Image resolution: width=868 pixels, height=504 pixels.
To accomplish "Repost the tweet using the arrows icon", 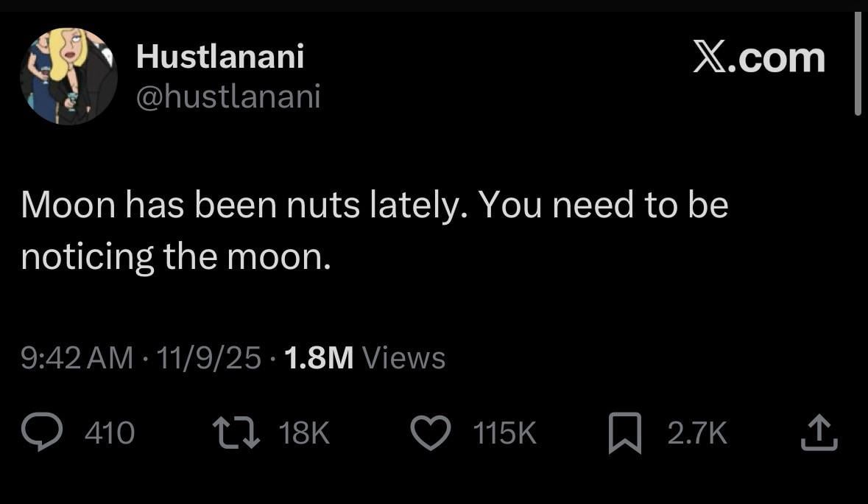I will [x=236, y=433].
